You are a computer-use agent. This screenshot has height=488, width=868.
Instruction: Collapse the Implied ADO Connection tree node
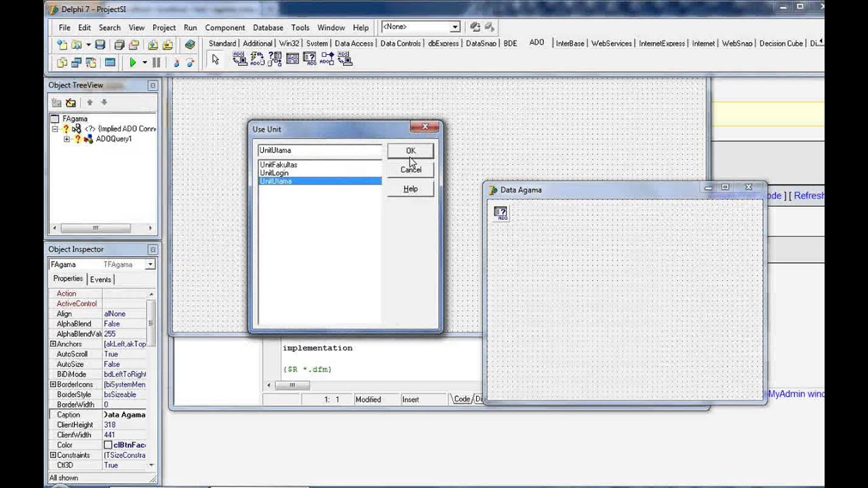(x=56, y=129)
